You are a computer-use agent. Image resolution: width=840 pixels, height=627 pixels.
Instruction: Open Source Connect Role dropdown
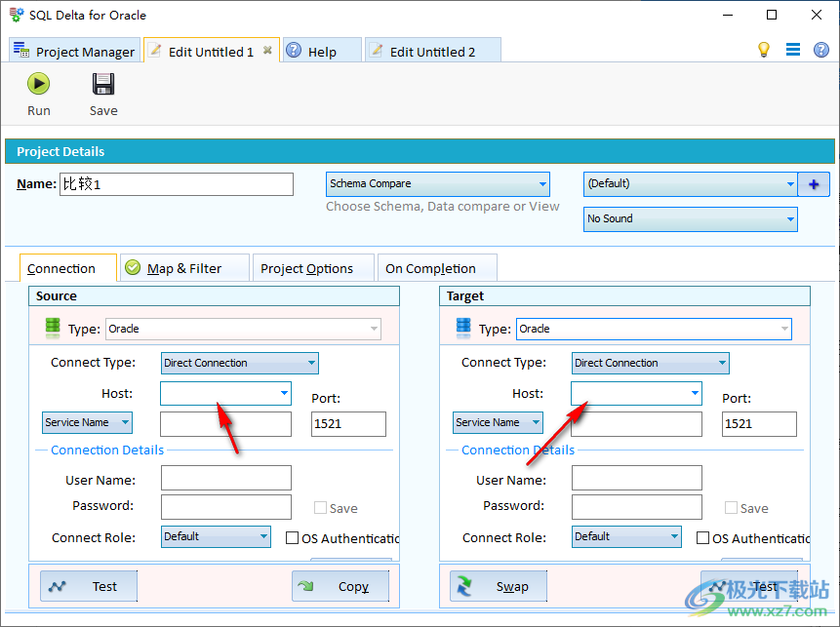[216, 536]
